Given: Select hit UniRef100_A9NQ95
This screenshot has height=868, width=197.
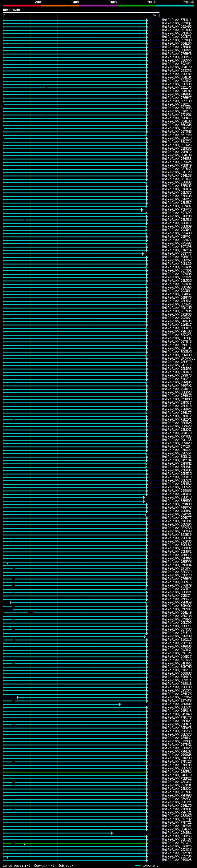Looking at the screenshot, I should 177,382.
